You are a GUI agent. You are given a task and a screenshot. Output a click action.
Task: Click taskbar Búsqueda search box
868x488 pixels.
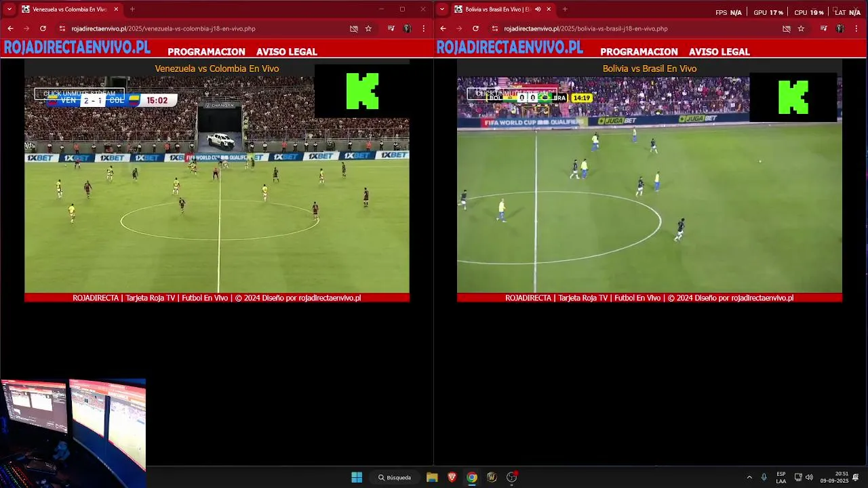(x=395, y=477)
